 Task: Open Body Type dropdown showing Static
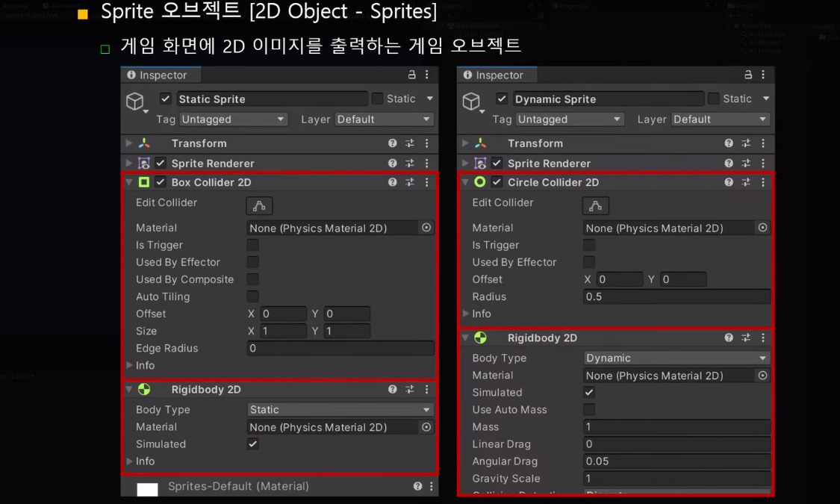point(340,410)
